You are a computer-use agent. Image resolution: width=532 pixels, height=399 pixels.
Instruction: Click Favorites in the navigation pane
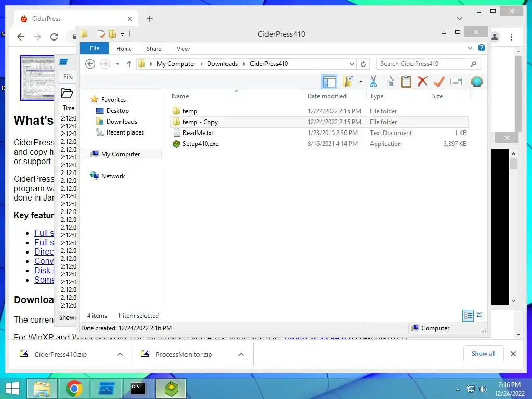pyautogui.click(x=113, y=99)
